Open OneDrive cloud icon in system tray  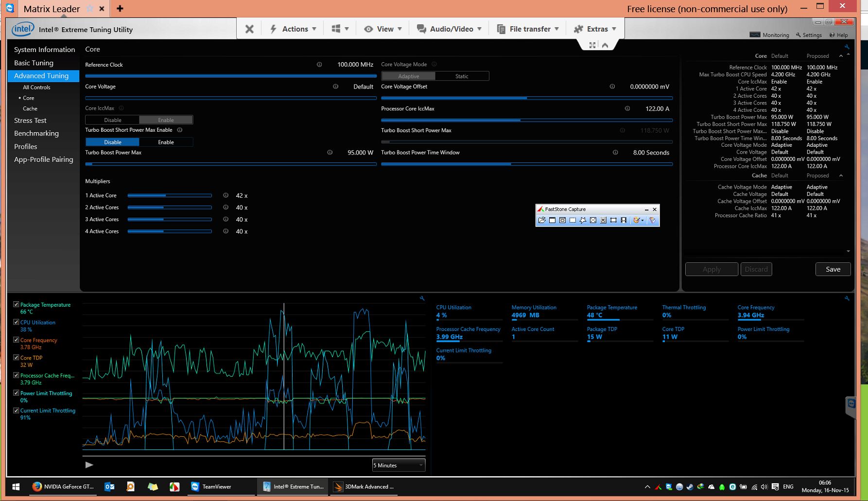(x=712, y=487)
